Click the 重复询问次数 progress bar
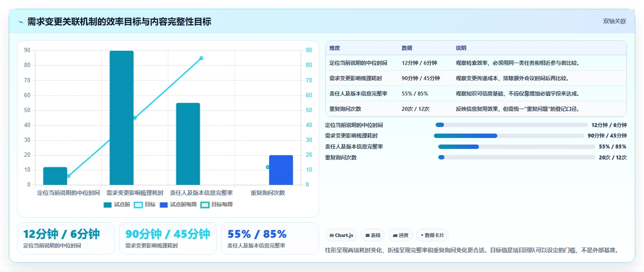The height and width of the screenshot is (272, 644). (x=517, y=157)
